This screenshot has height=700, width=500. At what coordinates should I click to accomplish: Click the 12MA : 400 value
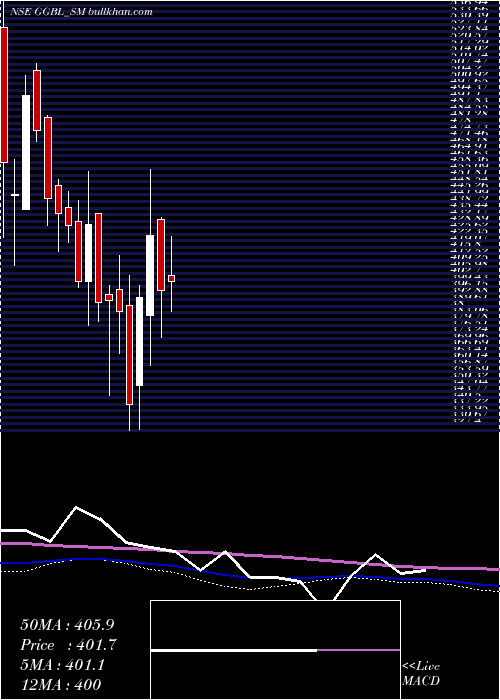point(60,685)
